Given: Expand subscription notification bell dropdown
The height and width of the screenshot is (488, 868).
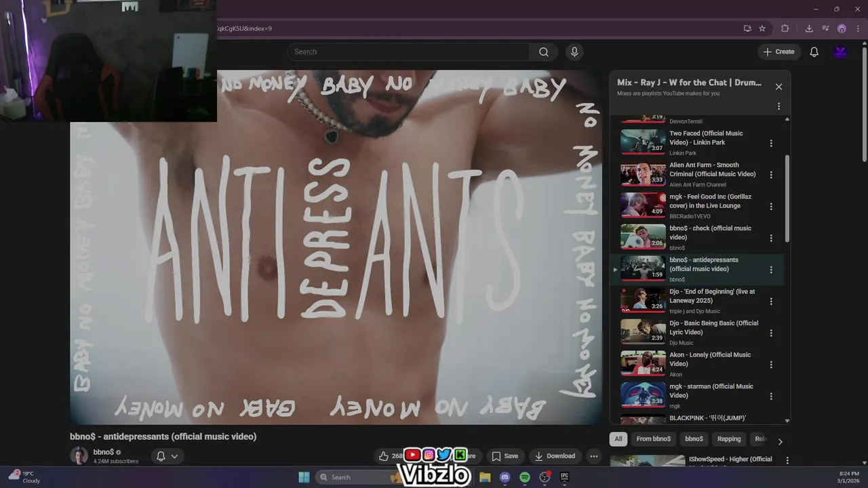Looking at the screenshot, I should click(167, 456).
